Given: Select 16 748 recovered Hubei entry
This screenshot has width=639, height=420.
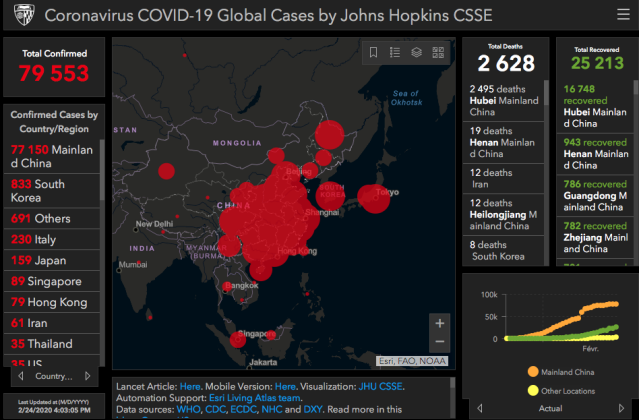Looking at the screenshot, I should point(595,106).
